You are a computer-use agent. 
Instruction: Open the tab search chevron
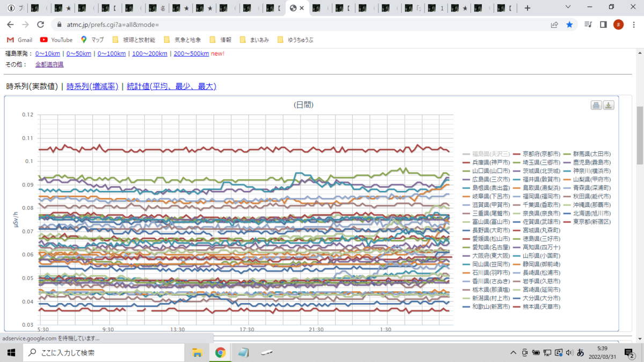coord(569,7)
